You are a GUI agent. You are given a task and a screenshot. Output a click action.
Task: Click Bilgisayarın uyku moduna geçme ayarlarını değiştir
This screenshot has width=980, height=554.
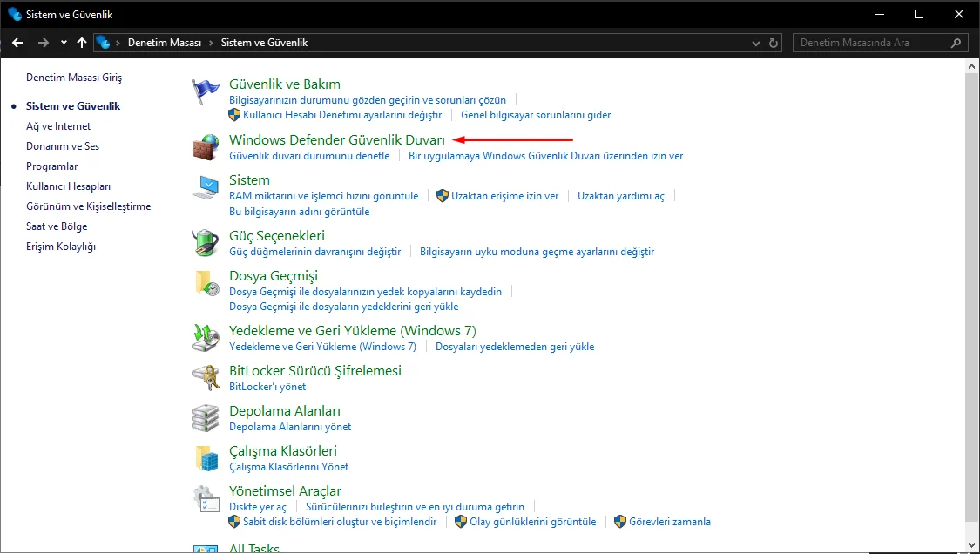coord(537,252)
